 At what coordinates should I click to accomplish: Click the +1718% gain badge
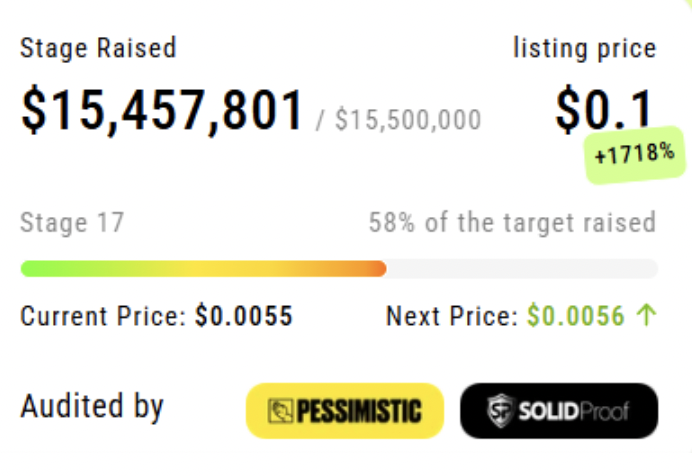point(634,155)
